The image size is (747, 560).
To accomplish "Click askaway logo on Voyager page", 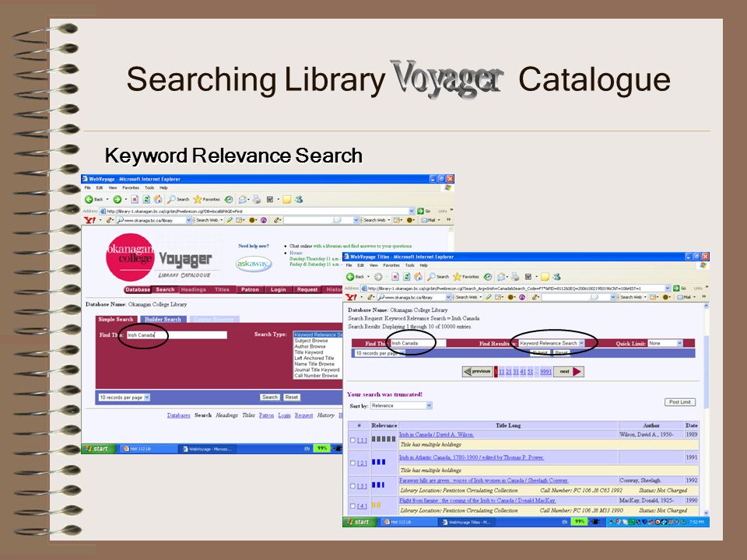I will point(254,264).
